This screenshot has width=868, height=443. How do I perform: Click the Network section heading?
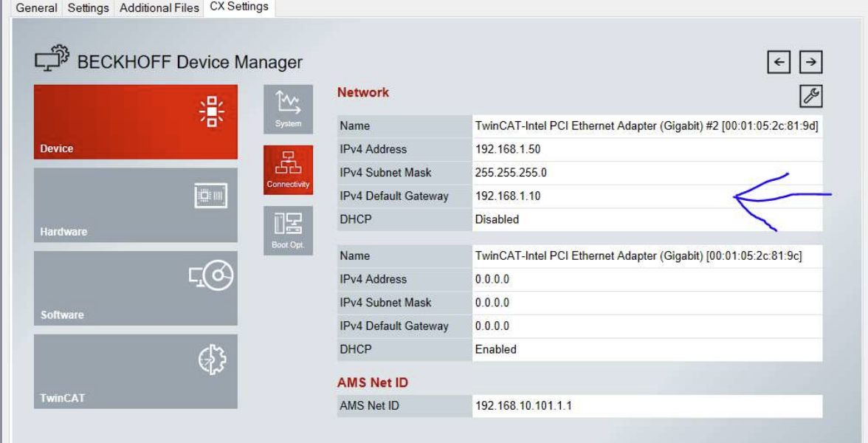click(363, 92)
